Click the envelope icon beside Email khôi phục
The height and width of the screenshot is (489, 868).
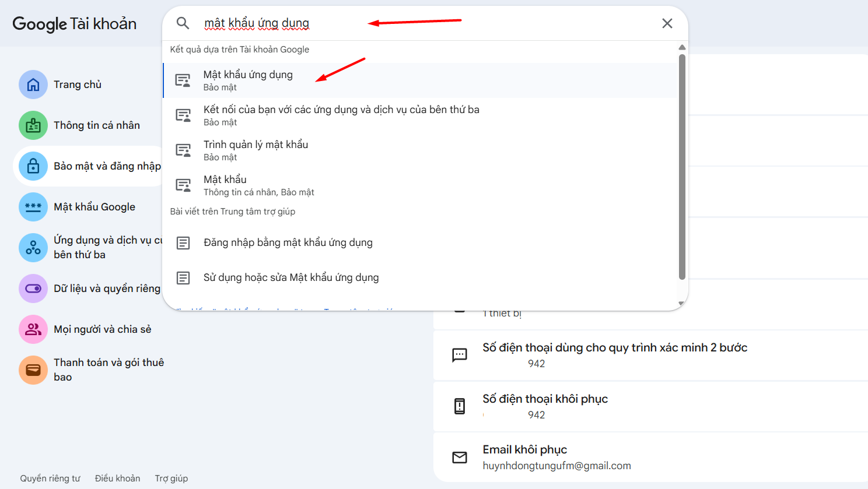click(460, 458)
